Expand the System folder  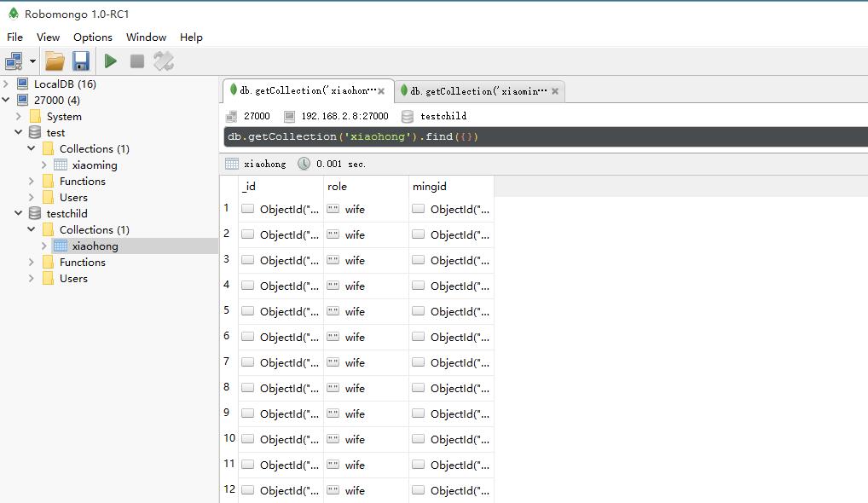pyautogui.click(x=19, y=116)
